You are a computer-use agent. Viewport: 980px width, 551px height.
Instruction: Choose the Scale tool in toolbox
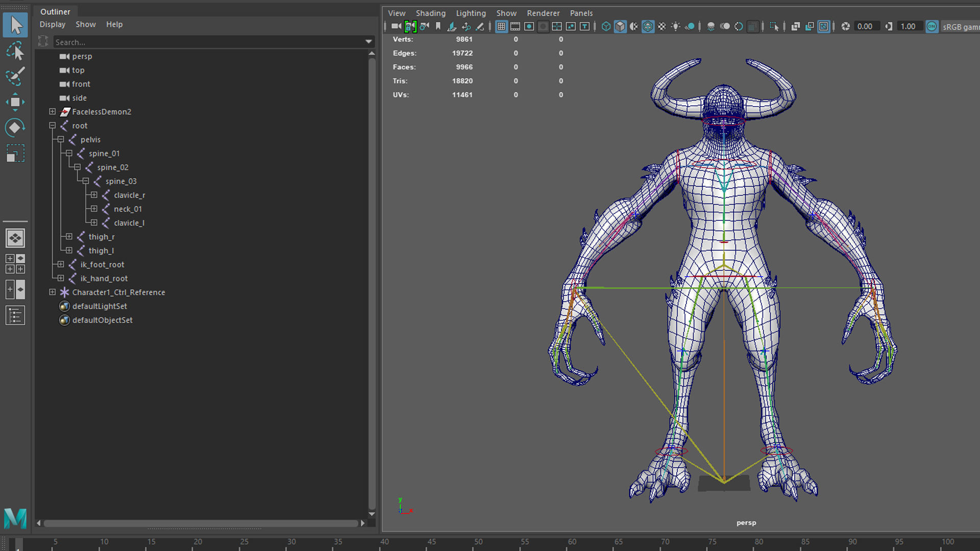[15, 153]
